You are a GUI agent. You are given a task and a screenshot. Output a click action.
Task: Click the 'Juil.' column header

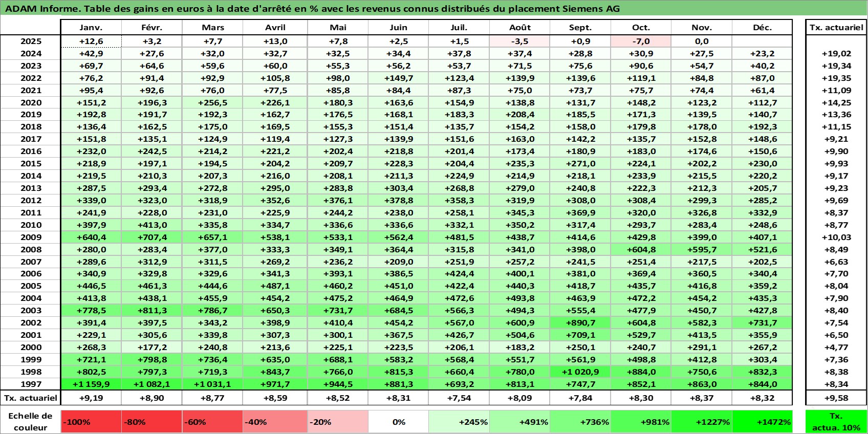[459, 28]
